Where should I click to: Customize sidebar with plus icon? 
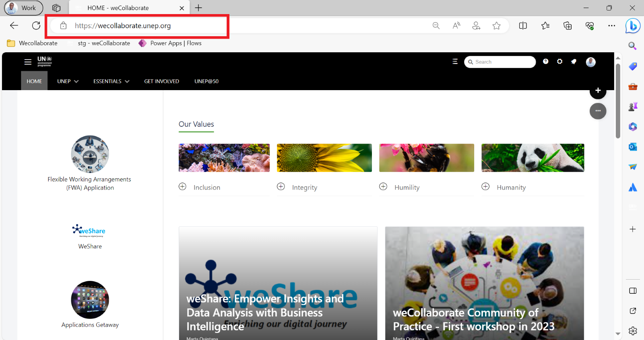(633, 229)
